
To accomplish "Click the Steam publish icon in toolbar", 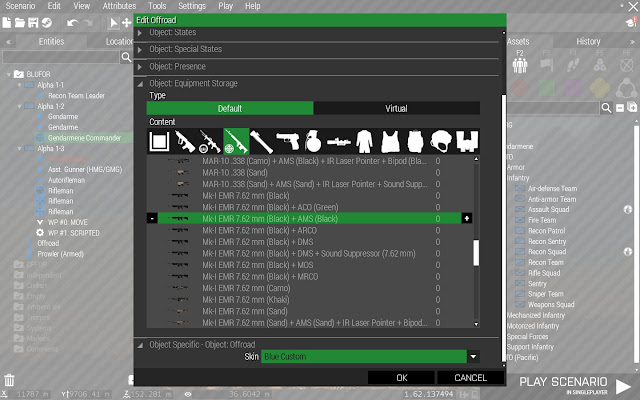I will click(x=47, y=22).
